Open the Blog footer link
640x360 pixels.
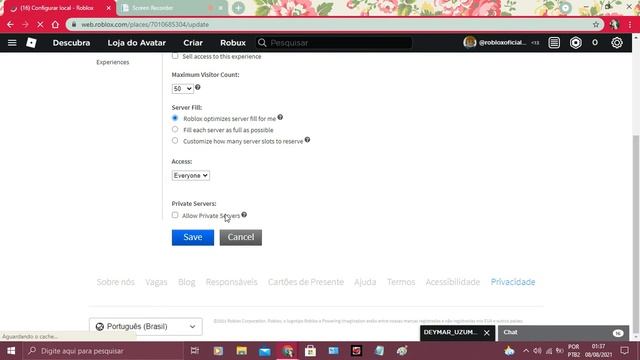(187, 282)
